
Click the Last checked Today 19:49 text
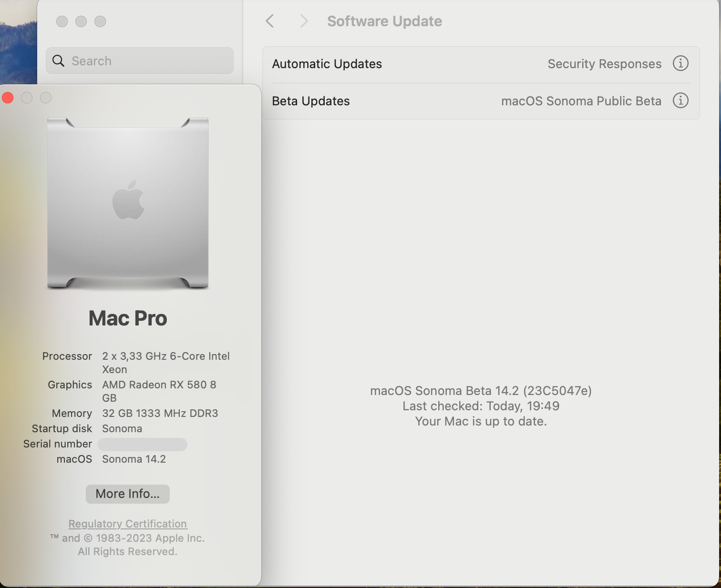coord(481,406)
